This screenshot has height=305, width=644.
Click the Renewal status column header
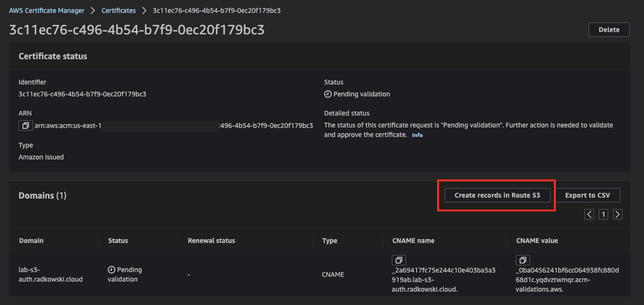212,241
